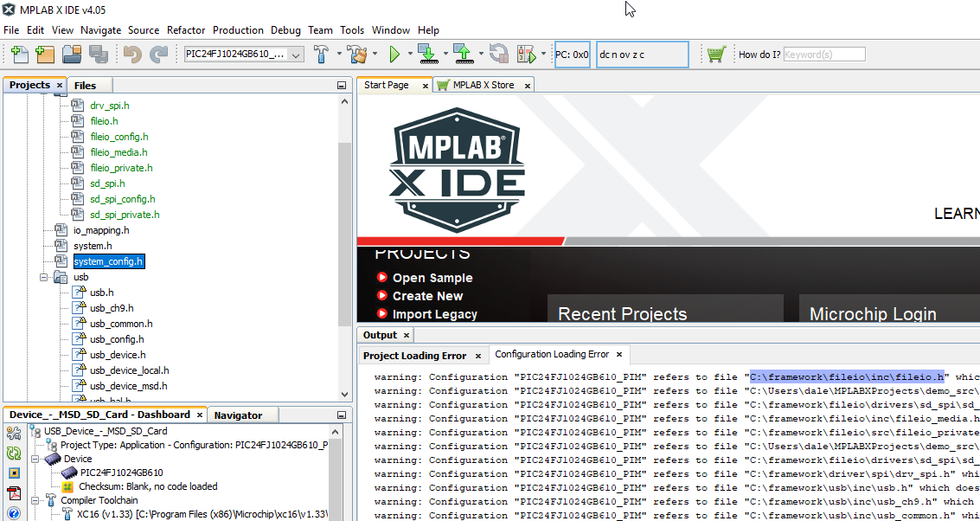The image size is (980, 521).
Task: Click Make and Program Device icon
Action: 428,55
